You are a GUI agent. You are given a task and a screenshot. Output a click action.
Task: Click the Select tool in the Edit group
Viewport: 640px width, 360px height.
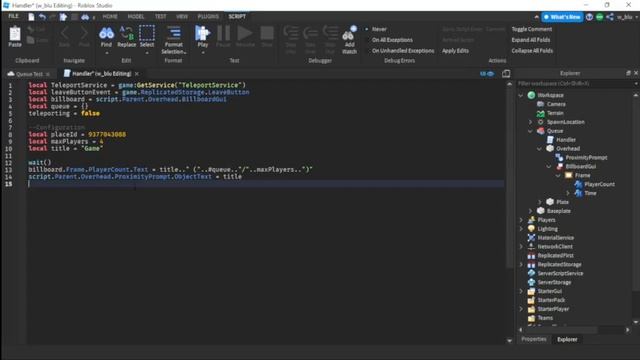click(147, 37)
